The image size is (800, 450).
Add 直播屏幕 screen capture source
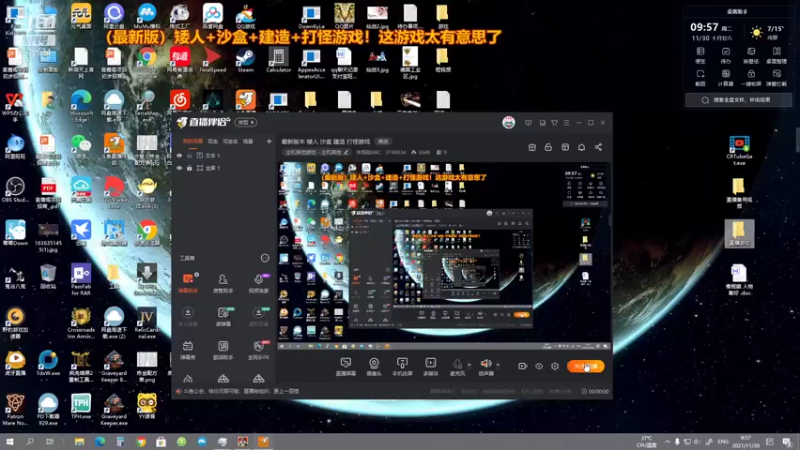tap(345, 366)
